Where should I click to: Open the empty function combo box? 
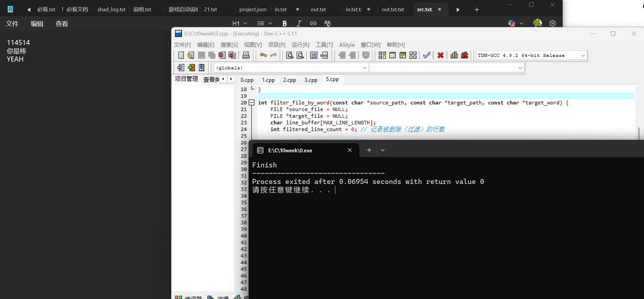(x=446, y=68)
